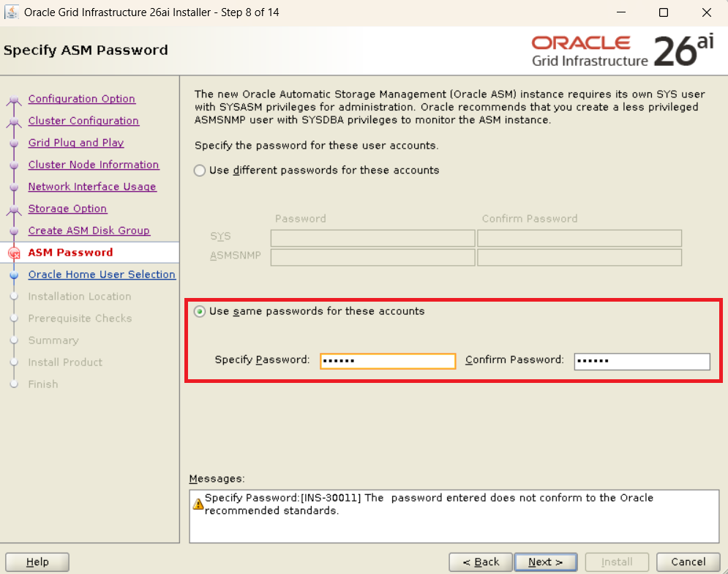Click the Configuration Option step marker icon
The width and height of the screenshot is (728, 574).
(x=13, y=100)
